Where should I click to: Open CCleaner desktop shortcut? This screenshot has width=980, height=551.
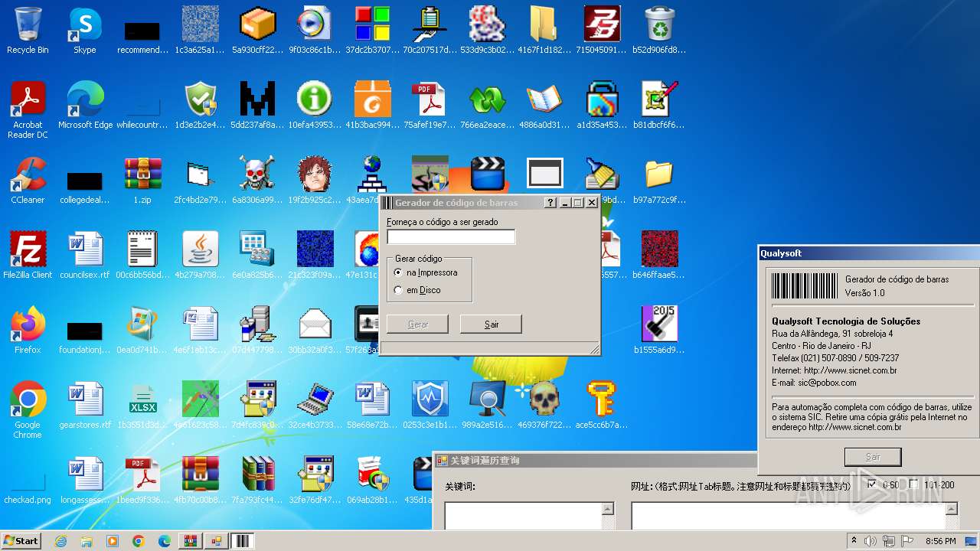(28, 181)
